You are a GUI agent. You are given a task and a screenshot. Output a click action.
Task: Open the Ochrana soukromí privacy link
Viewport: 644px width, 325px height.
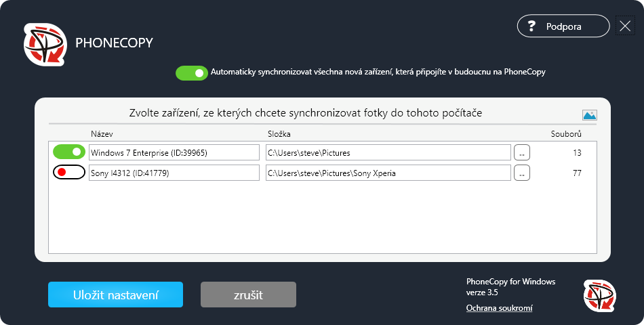tap(499, 308)
